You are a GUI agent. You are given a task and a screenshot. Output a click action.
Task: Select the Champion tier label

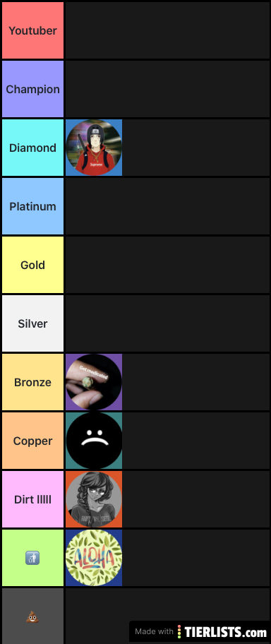[x=33, y=89]
